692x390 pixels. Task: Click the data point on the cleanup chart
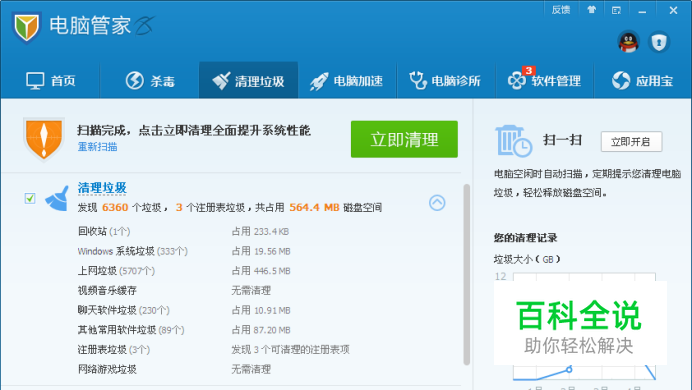click(x=569, y=369)
